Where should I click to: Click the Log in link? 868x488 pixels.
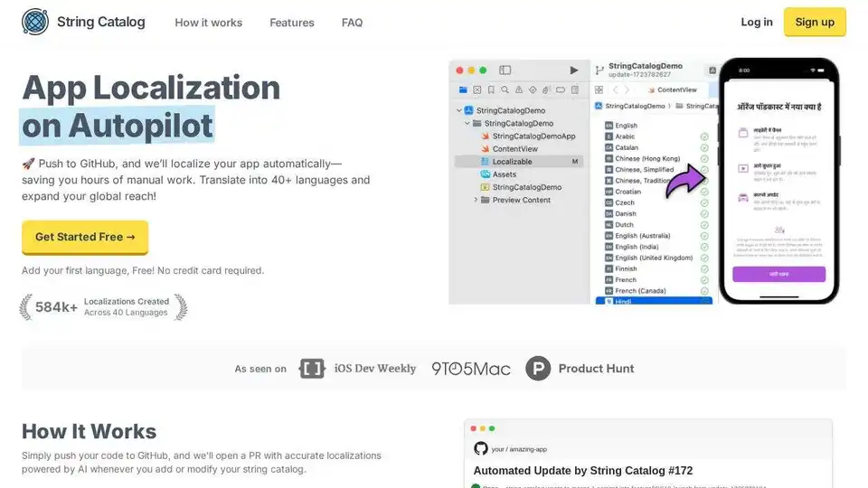757,22
